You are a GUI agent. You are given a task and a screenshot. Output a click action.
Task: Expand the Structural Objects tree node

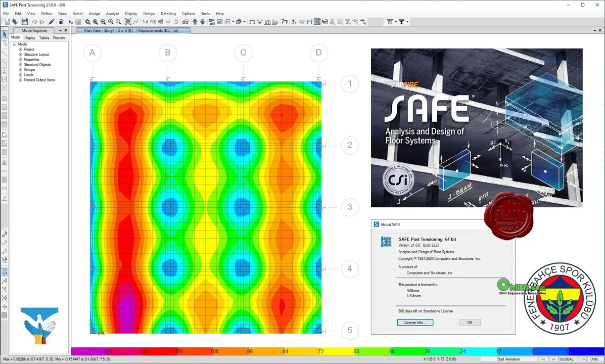[x=20, y=65]
